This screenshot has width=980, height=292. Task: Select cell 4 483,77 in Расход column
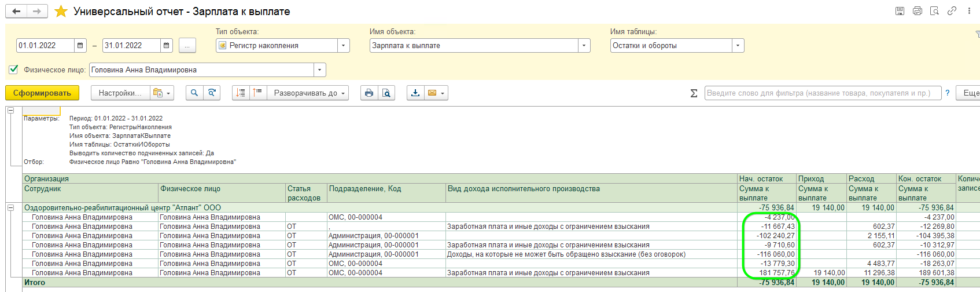872,264
